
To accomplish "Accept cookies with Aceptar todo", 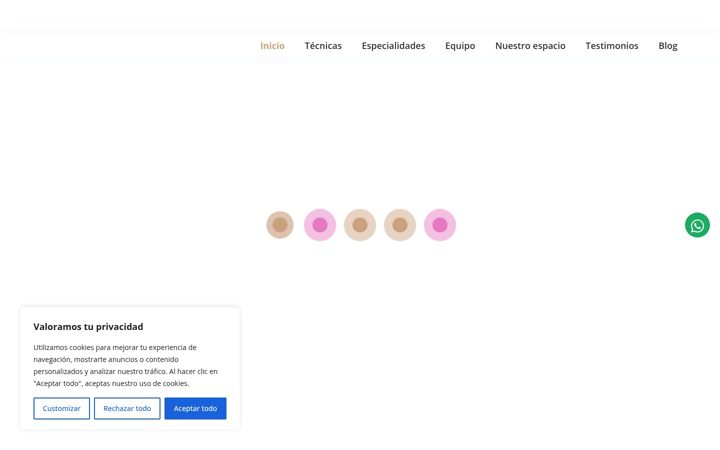I will (196, 408).
